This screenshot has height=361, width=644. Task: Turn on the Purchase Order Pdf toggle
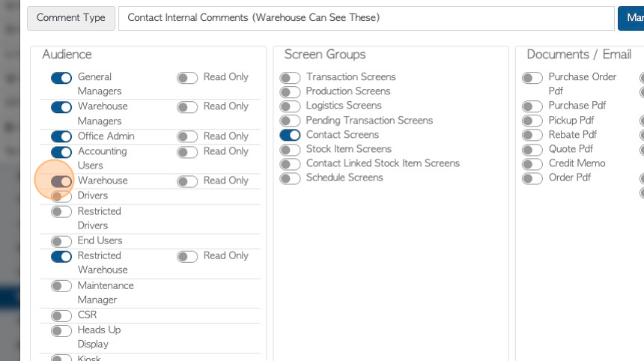click(x=532, y=78)
